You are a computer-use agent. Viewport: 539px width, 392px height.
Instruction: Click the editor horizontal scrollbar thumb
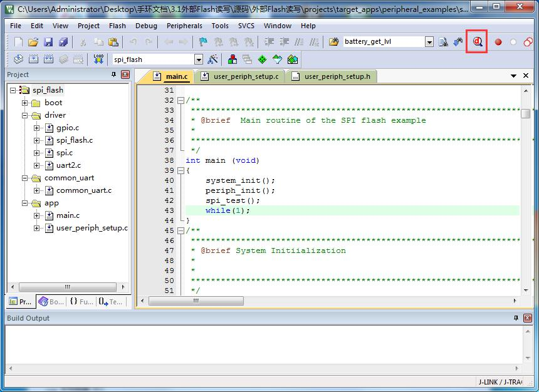pos(196,301)
